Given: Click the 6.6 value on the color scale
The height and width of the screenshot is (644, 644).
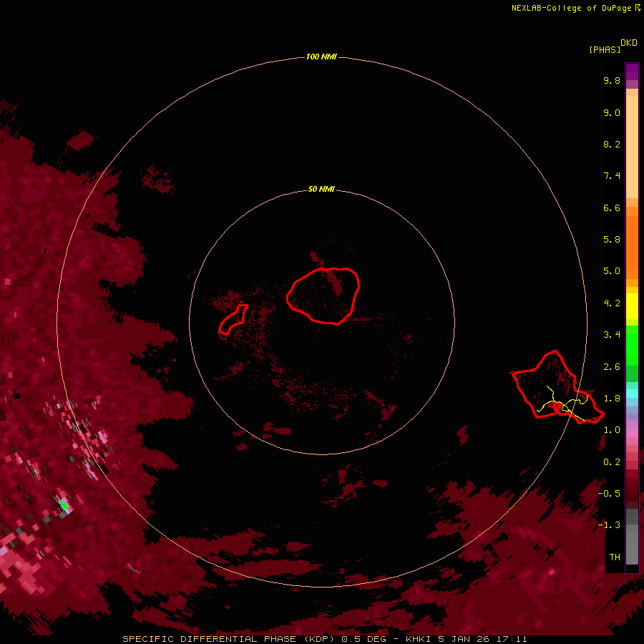Looking at the screenshot, I should tap(612, 208).
